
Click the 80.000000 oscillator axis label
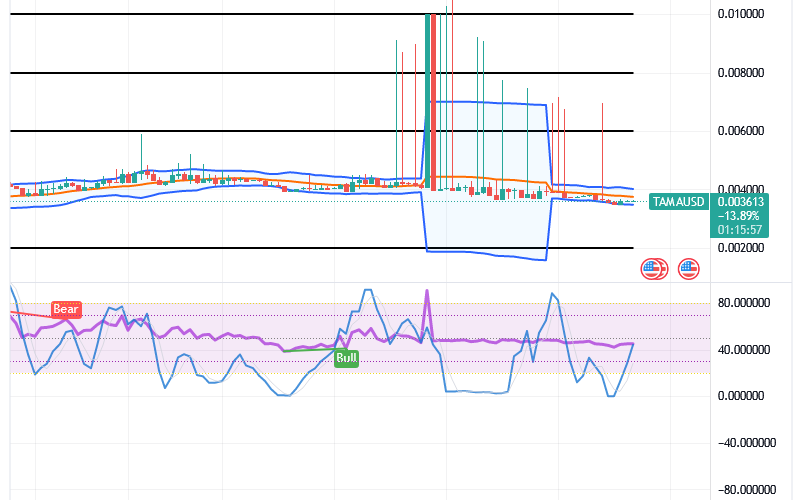[x=744, y=303]
